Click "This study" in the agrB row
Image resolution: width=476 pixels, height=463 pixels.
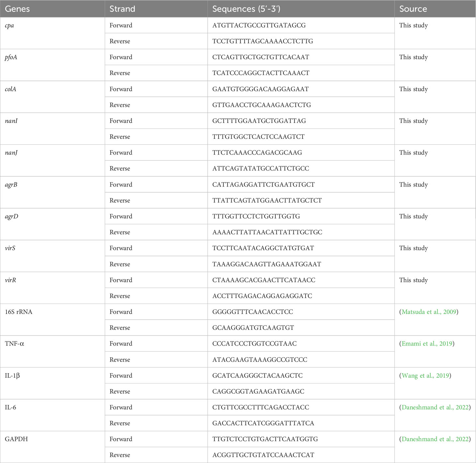[413, 185]
